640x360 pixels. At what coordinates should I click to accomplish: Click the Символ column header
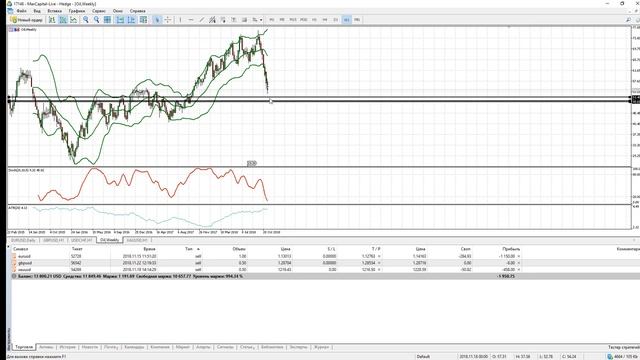point(20,249)
